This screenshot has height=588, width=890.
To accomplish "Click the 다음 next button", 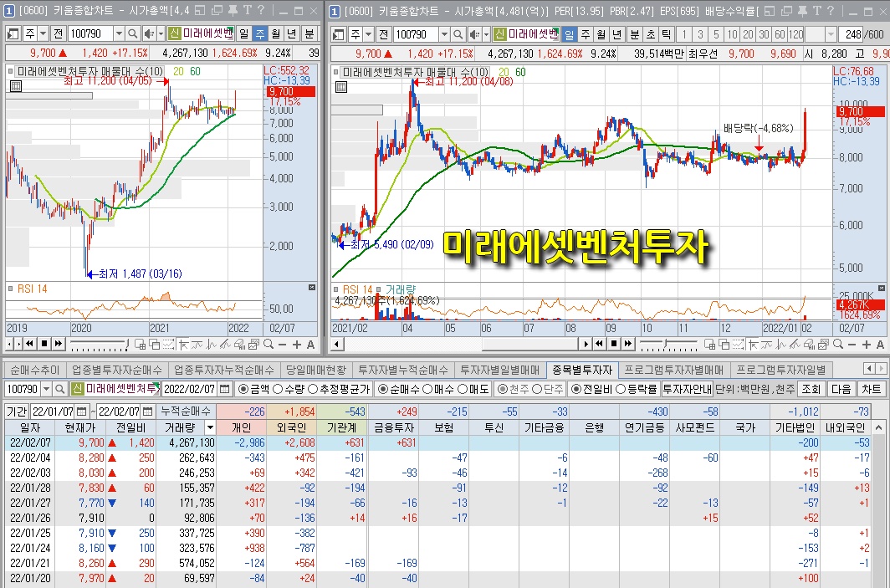I will [841, 390].
